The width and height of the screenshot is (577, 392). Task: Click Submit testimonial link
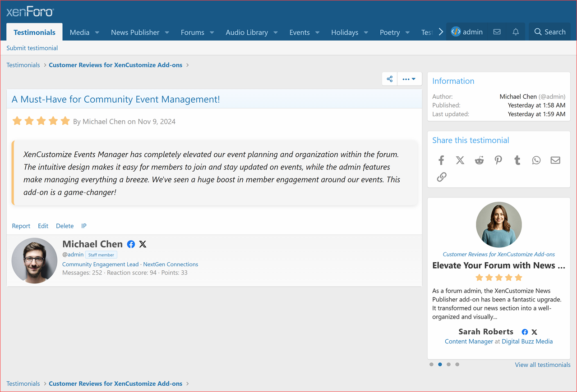click(x=32, y=48)
